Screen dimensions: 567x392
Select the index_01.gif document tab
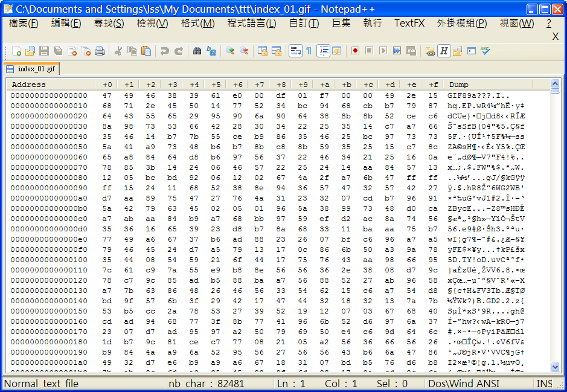coord(31,69)
